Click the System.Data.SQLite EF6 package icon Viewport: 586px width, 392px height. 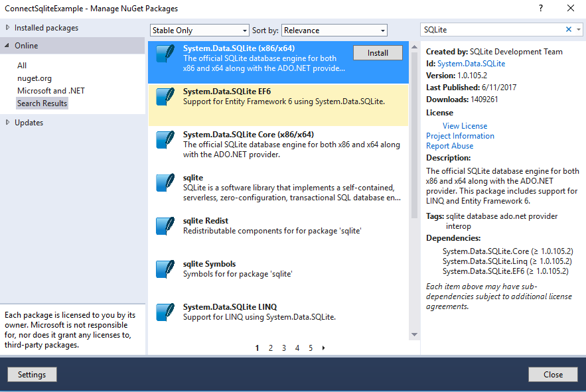click(165, 96)
